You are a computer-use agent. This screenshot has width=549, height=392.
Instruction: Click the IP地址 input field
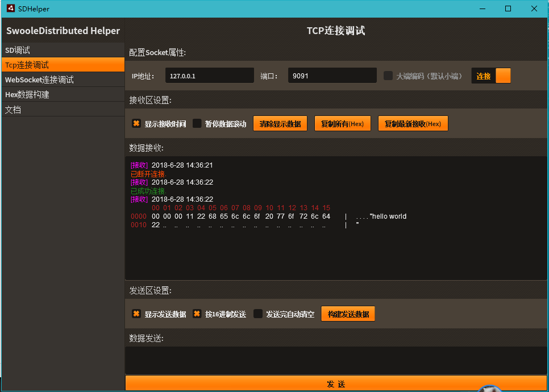(209, 76)
